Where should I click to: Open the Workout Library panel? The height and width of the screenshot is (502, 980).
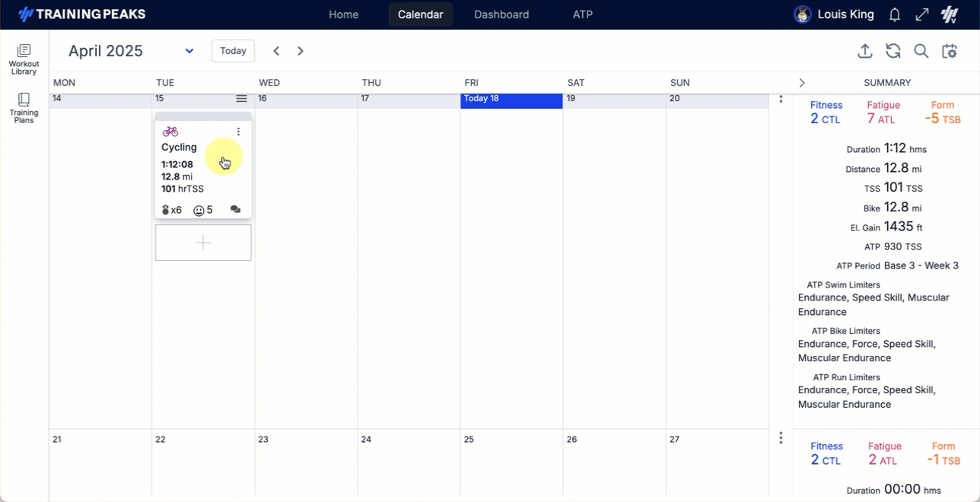[x=24, y=59]
